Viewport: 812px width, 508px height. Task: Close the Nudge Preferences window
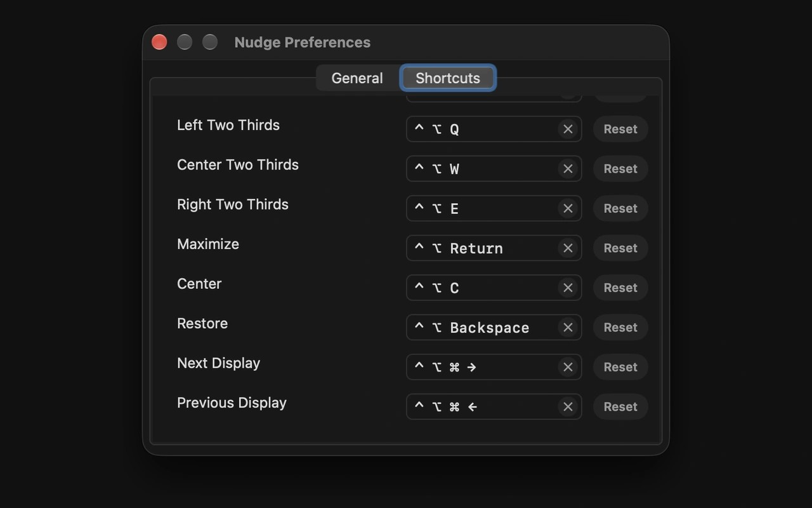tap(159, 42)
